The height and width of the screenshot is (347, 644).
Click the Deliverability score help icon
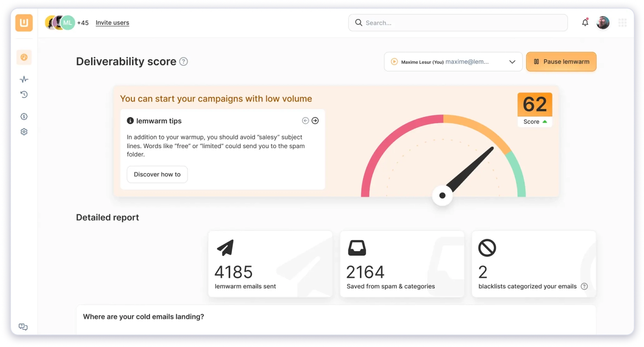pyautogui.click(x=183, y=62)
